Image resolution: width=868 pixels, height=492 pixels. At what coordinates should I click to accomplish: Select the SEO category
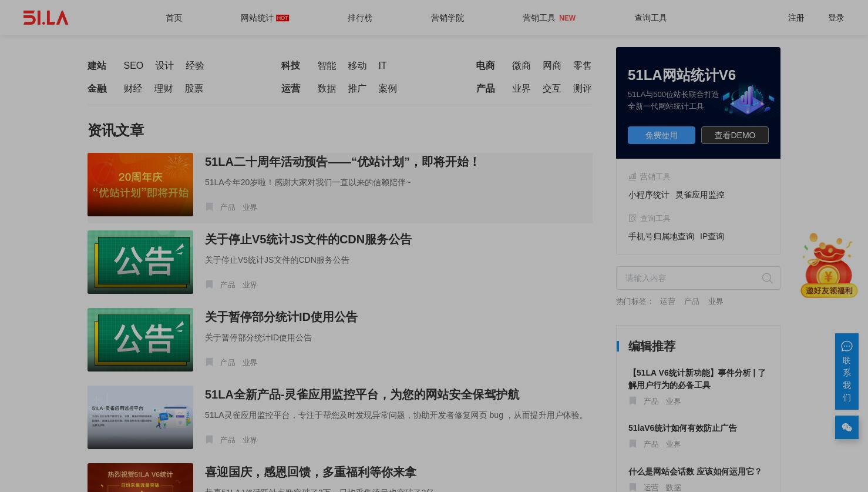tap(133, 65)
